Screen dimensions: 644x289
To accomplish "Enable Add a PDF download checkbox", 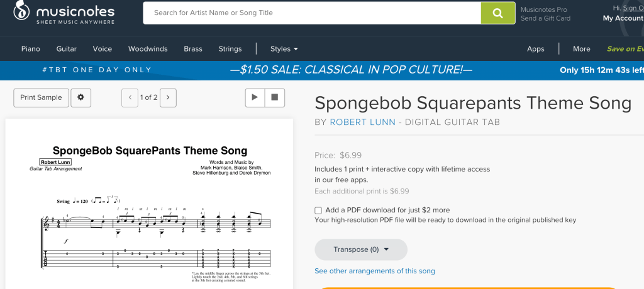I will pyautogui.click(x=318, y=210).
